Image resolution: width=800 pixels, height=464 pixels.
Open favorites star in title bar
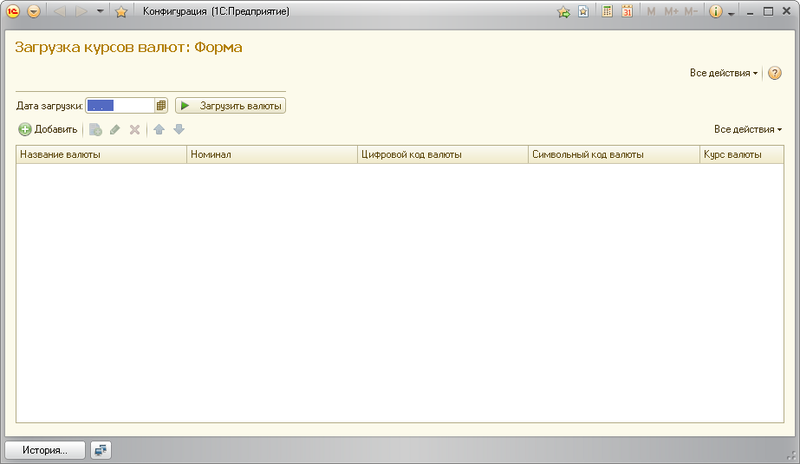tap(121, 11)
